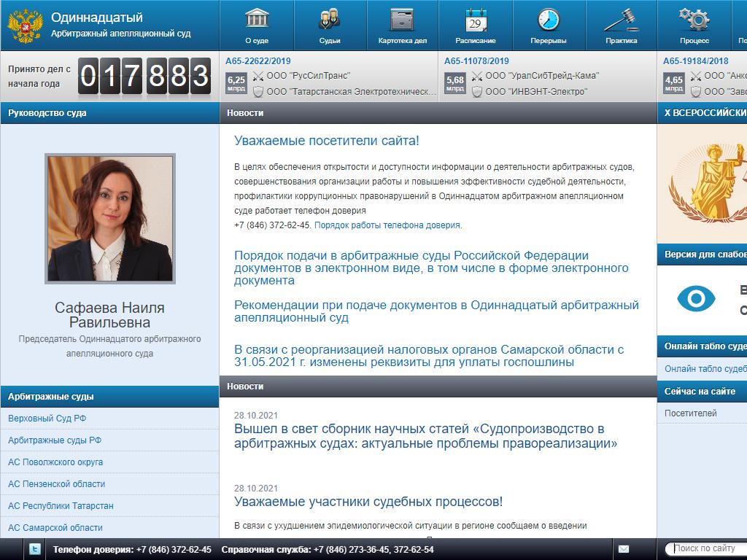This screenshot has height=560, width=747.
Task: Select "Верховный Суд РФ" in sidebar
Action: [47, 419]
